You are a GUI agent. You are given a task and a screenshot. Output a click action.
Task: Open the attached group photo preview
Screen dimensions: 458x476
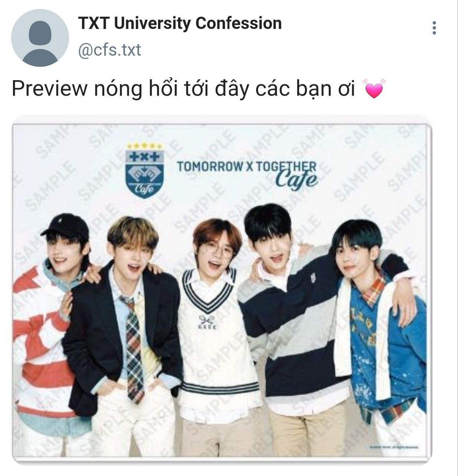(222, 289)
